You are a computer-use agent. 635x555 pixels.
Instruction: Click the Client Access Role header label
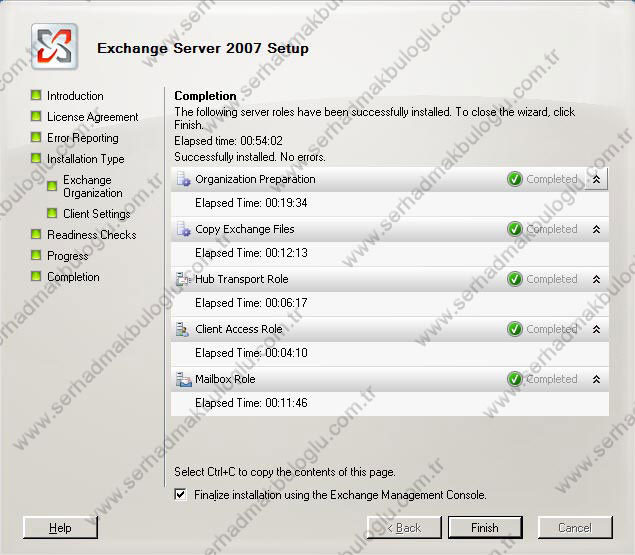pyautogui.click(x=239, y=329)
